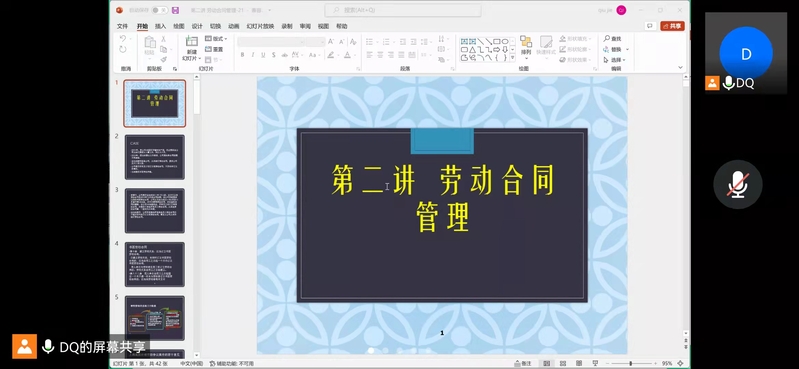Start slideshow from status bar icon
Image resolution: width=799 pixels, height=369 pixels.
coord(595,363)
